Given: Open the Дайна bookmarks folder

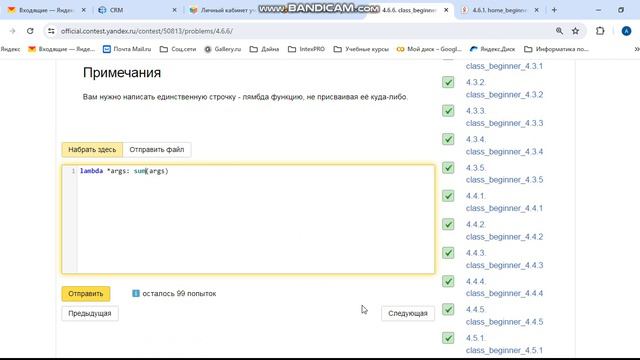Looking at the screenshot, I should tap(264, 49).
